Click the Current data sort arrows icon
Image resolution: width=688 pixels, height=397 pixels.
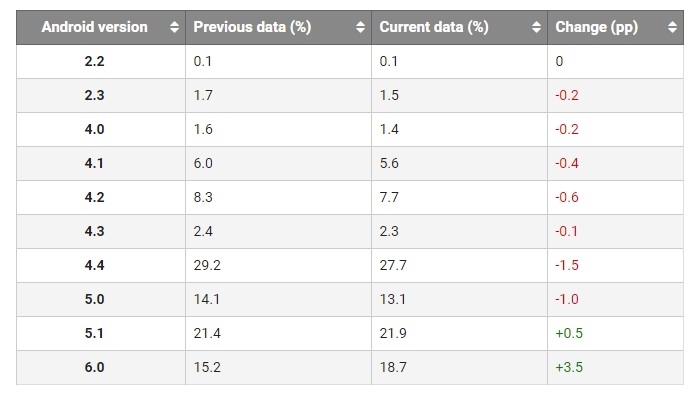tap(536, 27)
